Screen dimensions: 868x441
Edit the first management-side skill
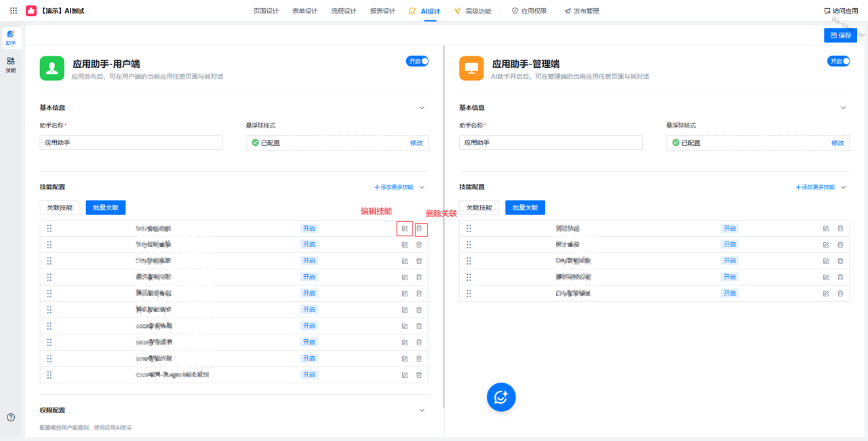(x=826, y=229)
